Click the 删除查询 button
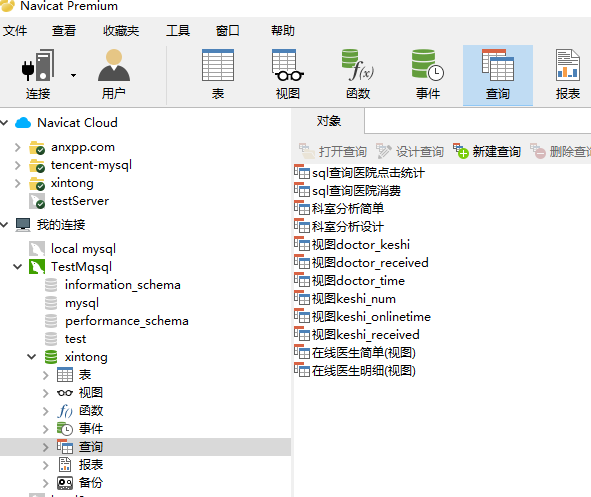Viewport: 591px width, 497px height. click(x=560, y=151)
